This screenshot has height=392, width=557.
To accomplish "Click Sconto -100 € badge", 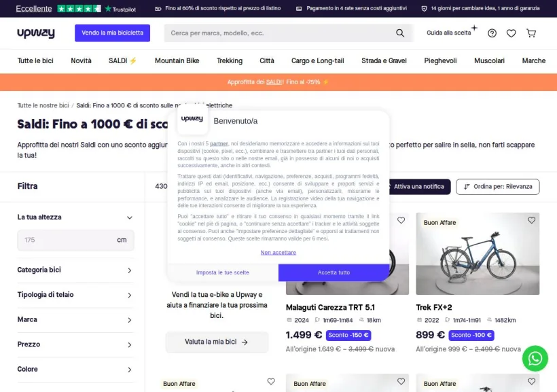I will [x=471, y=335].
